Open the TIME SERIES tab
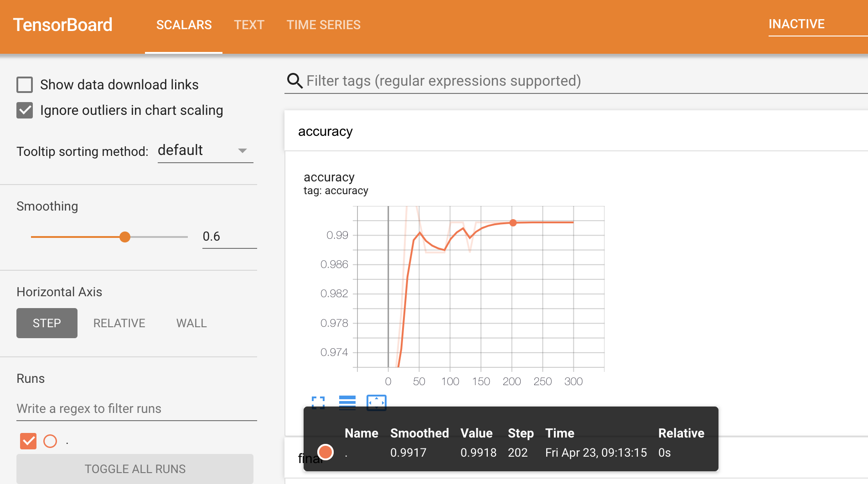Screen dimensions: 868x484 323,25
